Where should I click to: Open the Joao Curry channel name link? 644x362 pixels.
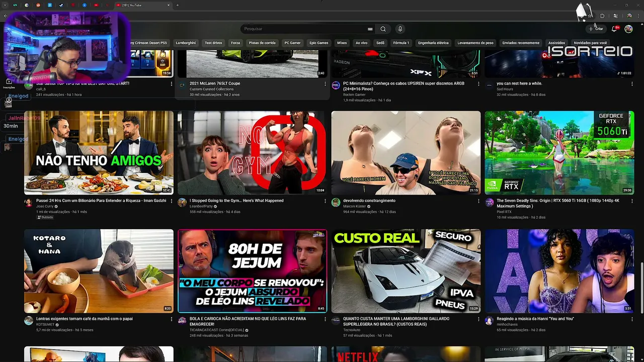pyautogui.click(x=45, y=206)
